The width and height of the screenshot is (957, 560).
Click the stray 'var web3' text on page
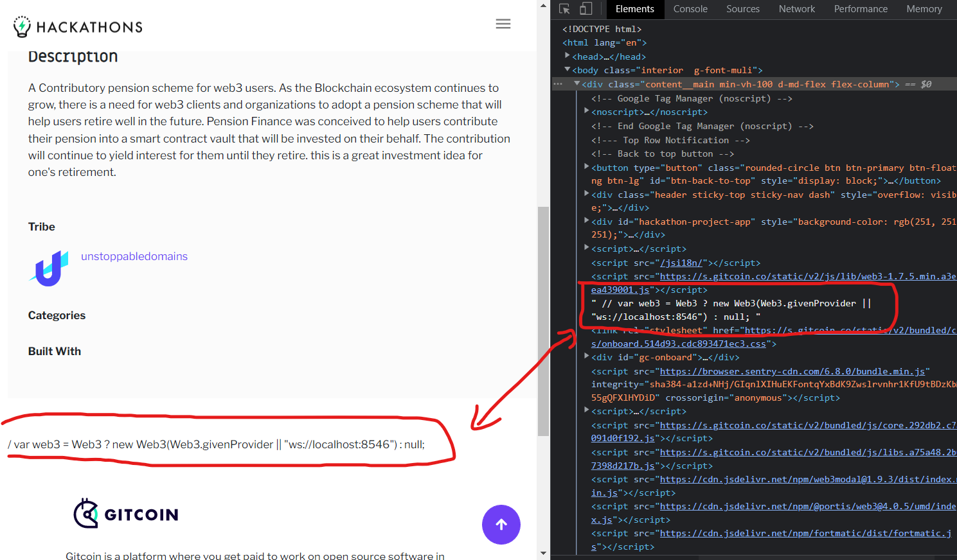216,444
